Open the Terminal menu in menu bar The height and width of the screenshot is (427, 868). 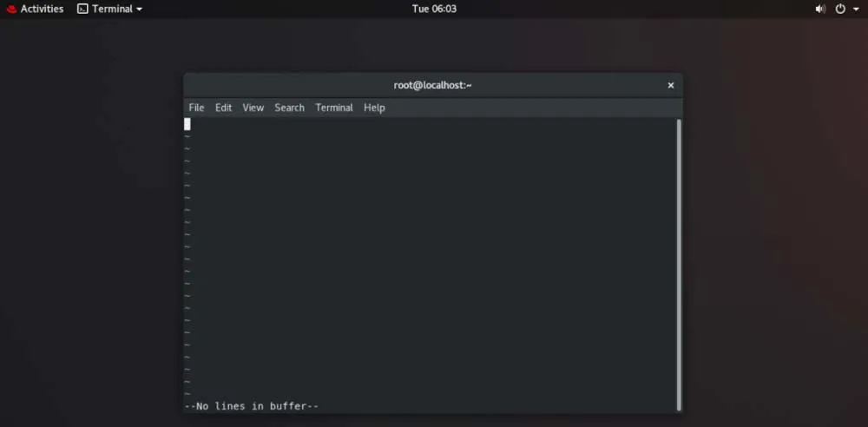click(x=334, y=108)
